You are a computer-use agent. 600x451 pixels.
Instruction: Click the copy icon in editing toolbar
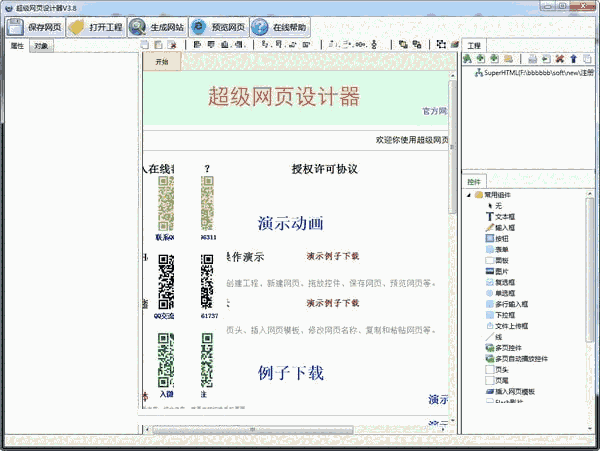[x=145, y=45]
